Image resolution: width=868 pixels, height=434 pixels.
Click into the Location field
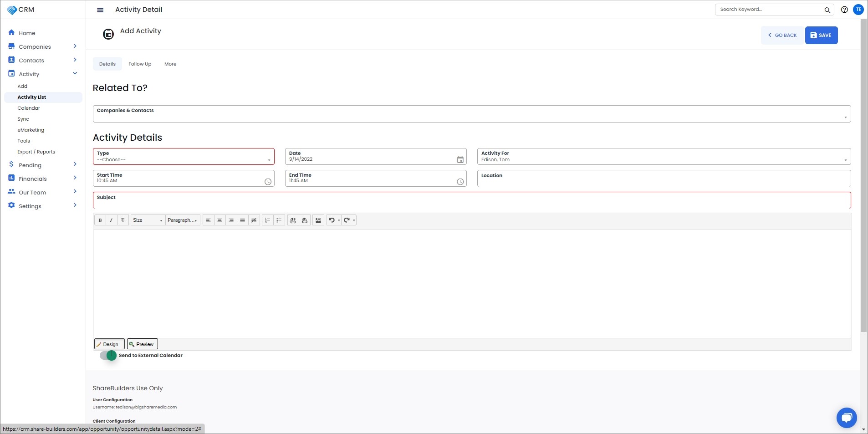click(664, 179)
